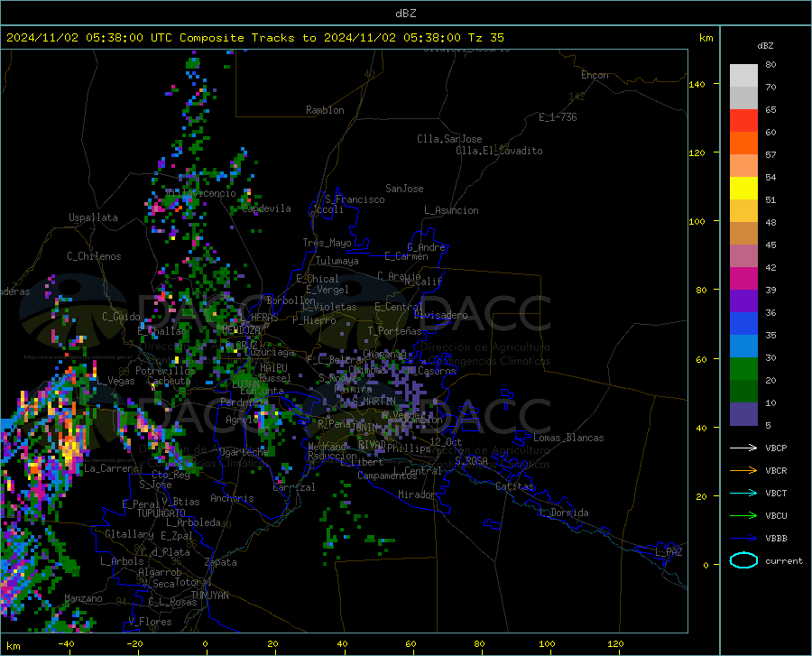Click the Composite Tracks timestamp header text

point(254,38)
